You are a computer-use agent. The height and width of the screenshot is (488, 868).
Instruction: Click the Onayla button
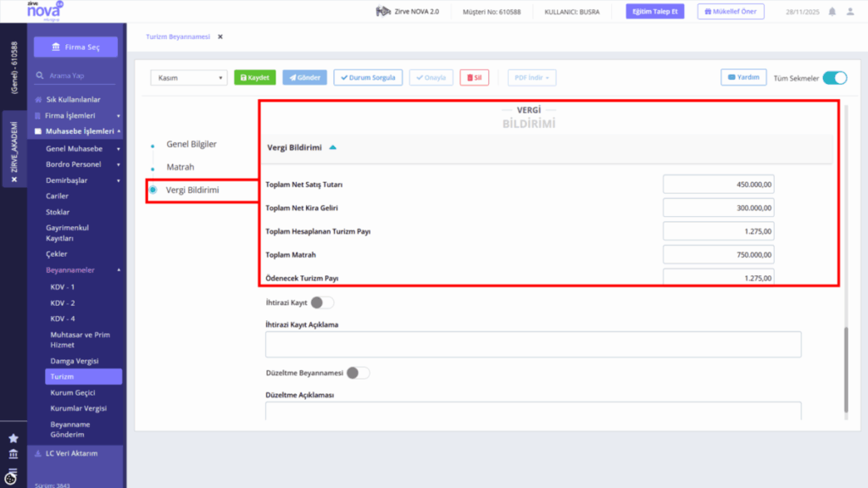(x=431, y=77)
